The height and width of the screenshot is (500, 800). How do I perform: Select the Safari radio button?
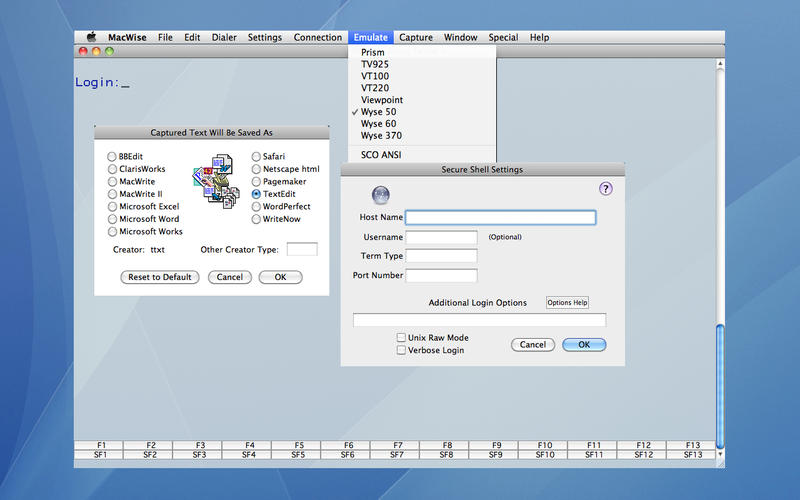pos(256,157)
